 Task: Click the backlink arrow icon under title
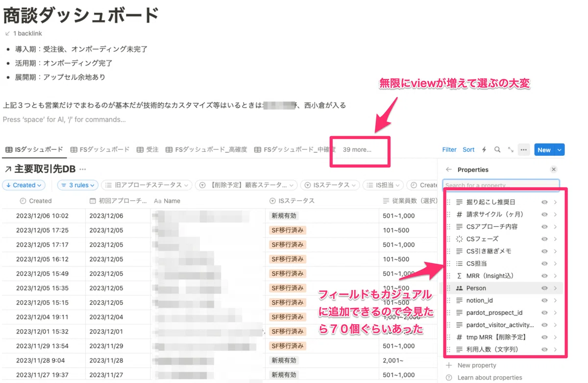point(7,33)
